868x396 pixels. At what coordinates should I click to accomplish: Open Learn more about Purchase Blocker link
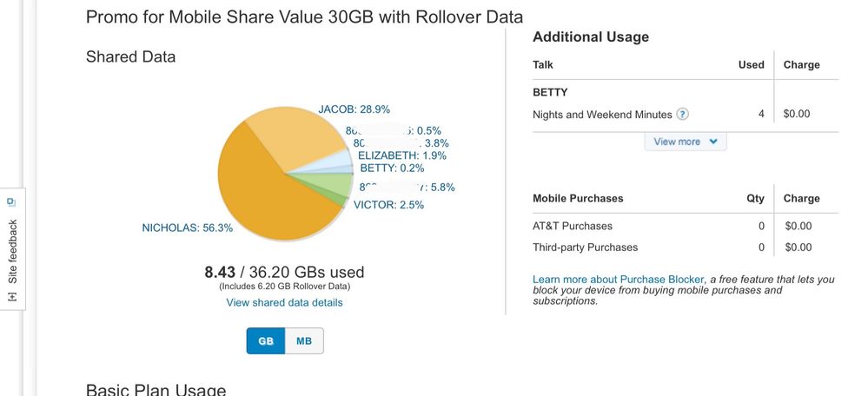pyautogui.click(x=619, y=280)
